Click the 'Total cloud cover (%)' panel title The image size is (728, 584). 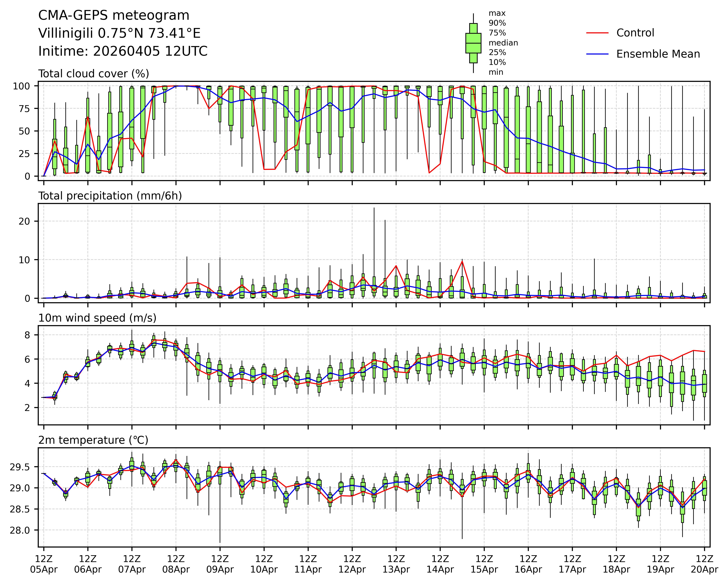point(94,74)
